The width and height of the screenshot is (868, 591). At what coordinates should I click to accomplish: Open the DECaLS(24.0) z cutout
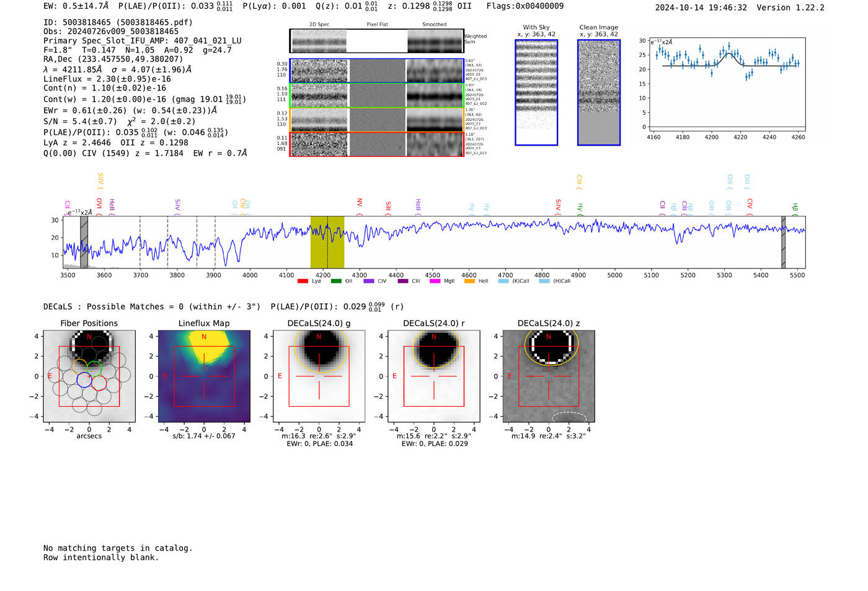coord(549,376)
